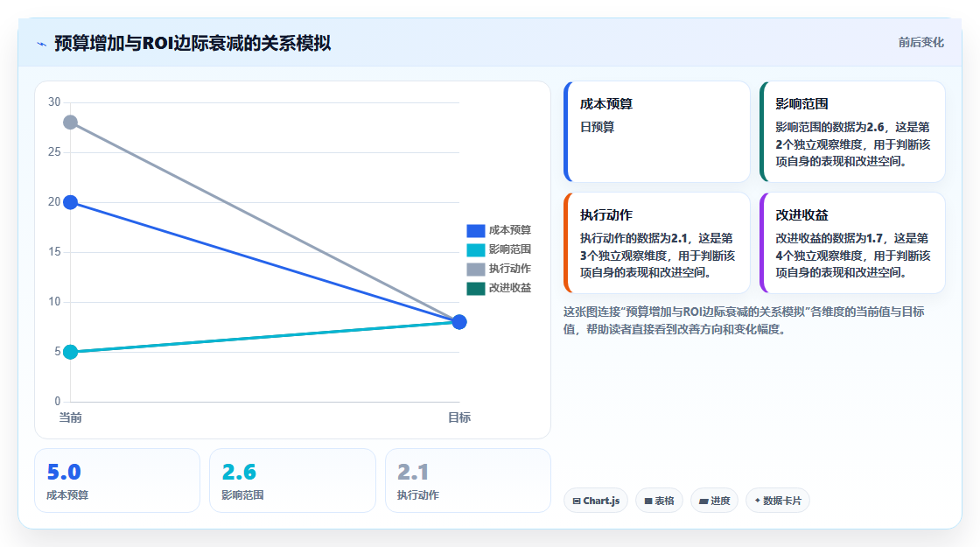980x547 pixels.
Task: Click the chart title 预算增加与ROI边际衰减的关系模拟
Action: [192, 44]
